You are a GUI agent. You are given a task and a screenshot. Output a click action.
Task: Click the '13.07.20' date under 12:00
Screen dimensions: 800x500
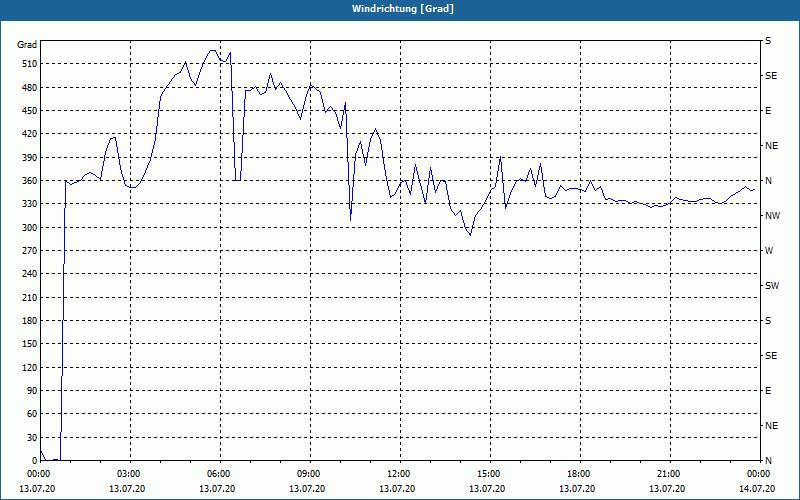[396, 489]
